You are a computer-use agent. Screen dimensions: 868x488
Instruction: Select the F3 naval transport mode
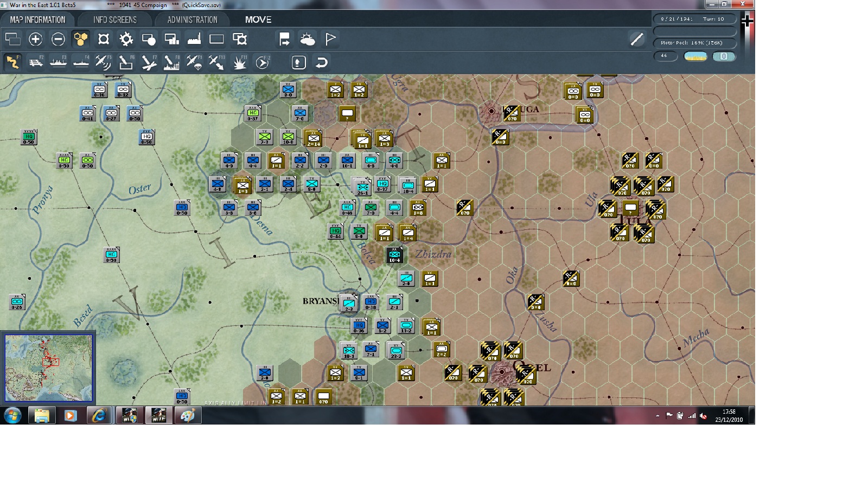pos(58,62)
